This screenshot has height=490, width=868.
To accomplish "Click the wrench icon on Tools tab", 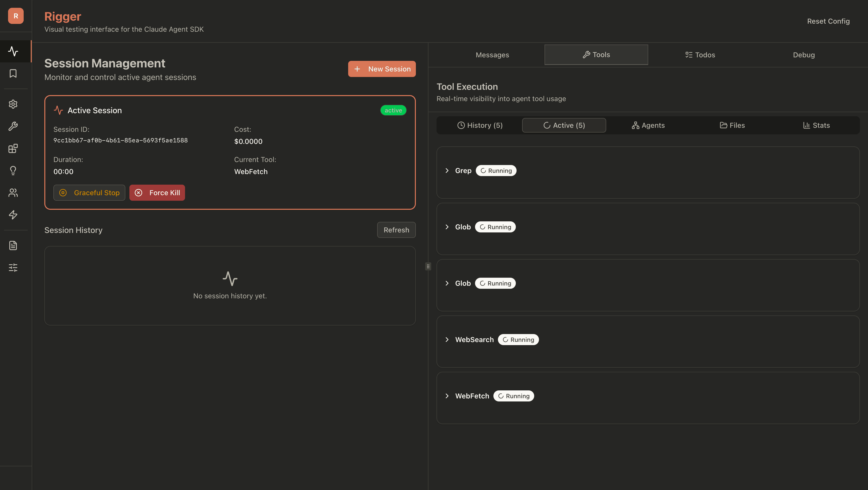I will click(586, 55).
